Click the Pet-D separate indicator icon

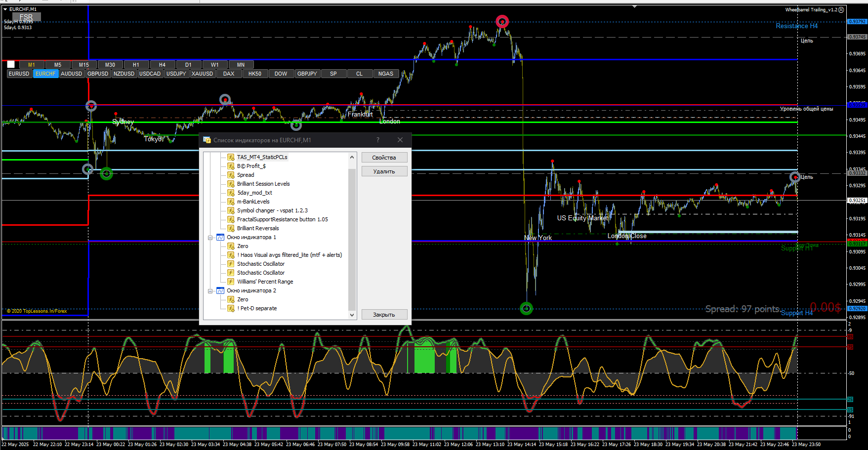(x=231, y=308)
